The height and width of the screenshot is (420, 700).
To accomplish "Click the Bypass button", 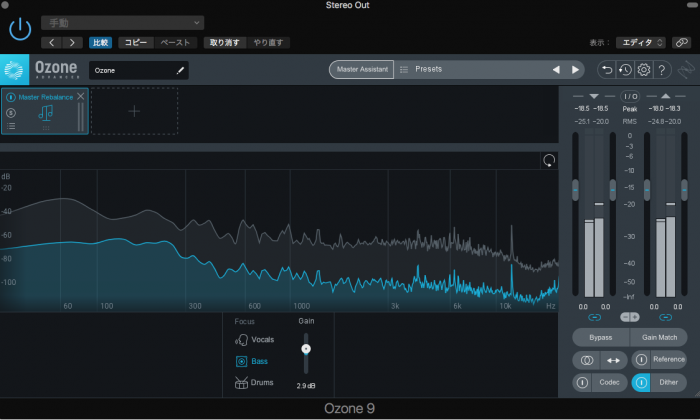I will pyautogui.click(x=600, y=337).
